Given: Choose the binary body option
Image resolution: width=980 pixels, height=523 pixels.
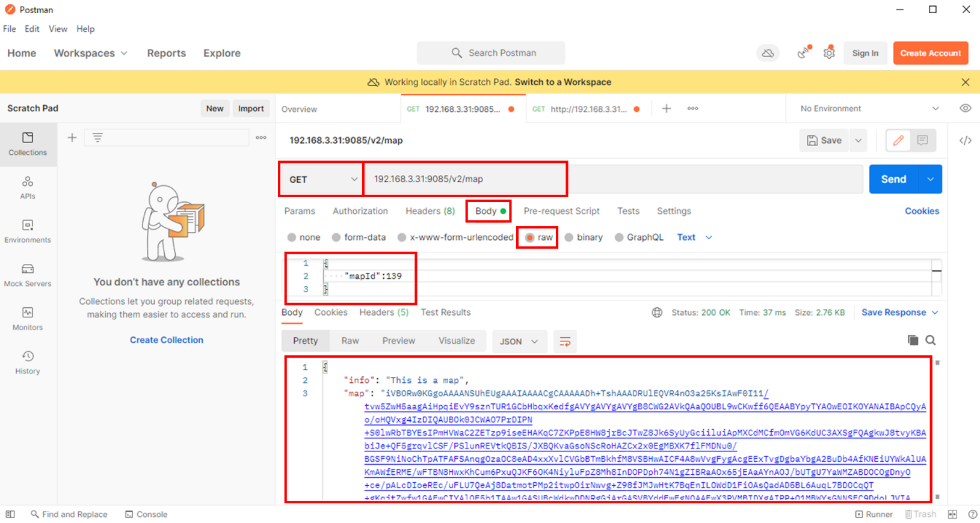Looking at the screenshot, I should pyautogui.click(x=569, y=237).
